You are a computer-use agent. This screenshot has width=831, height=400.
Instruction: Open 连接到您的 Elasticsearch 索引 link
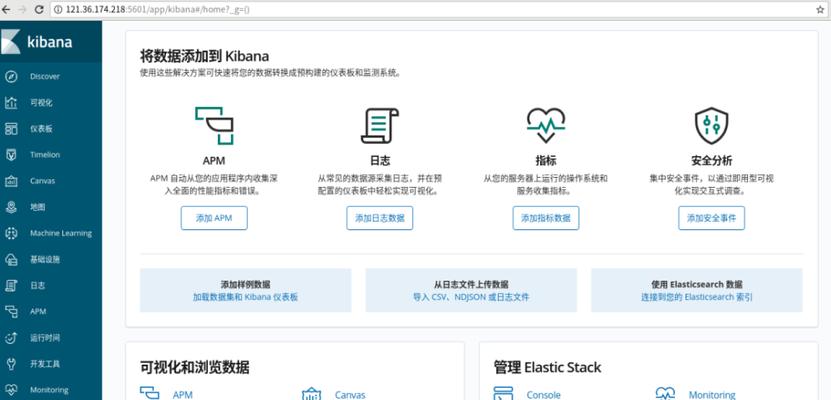pyautogui.click(x=696, y=297)
